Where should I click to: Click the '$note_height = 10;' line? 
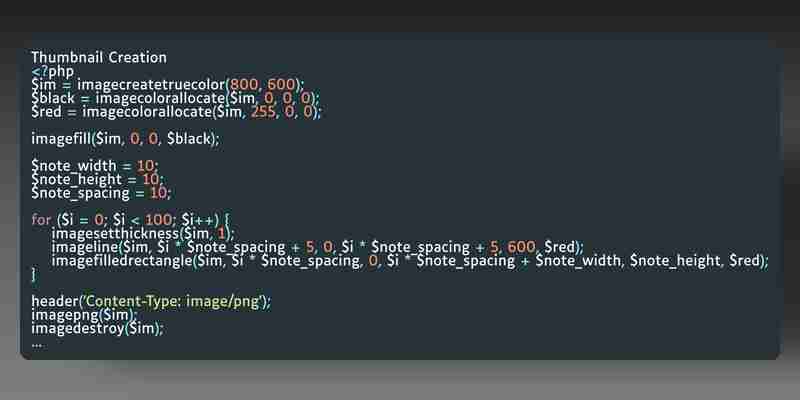(97, 180)
